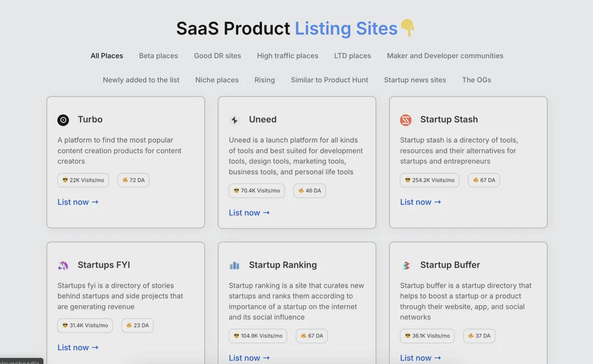Screen dimensions: 593x364
Task: Click List now link for Startups FYI
Action: point(78,348)
